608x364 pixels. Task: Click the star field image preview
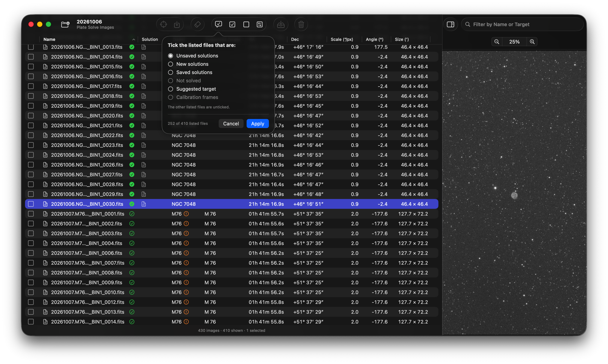coord(514,193)
